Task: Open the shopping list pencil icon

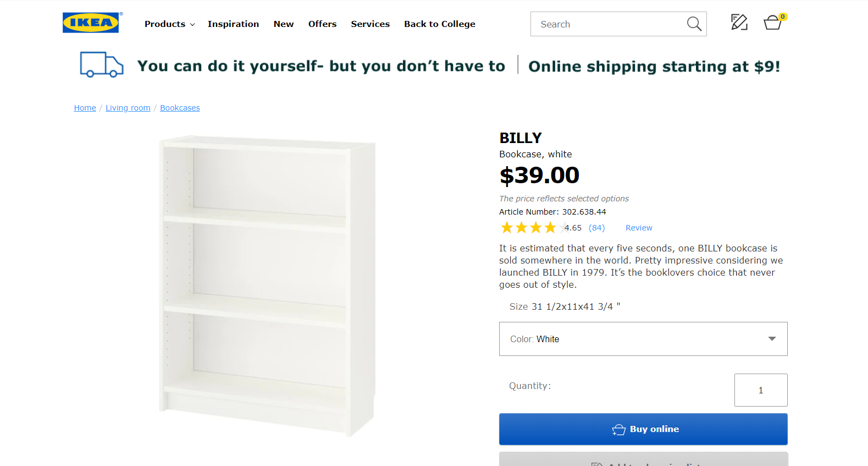Action: (x=739, y=22)
